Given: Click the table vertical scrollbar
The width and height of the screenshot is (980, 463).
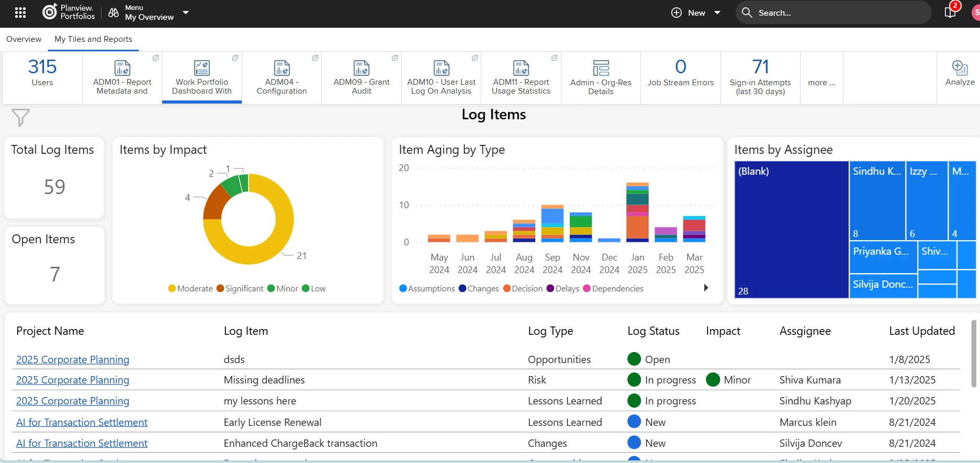Looking at the screenshot, I should tap(974, 354).
